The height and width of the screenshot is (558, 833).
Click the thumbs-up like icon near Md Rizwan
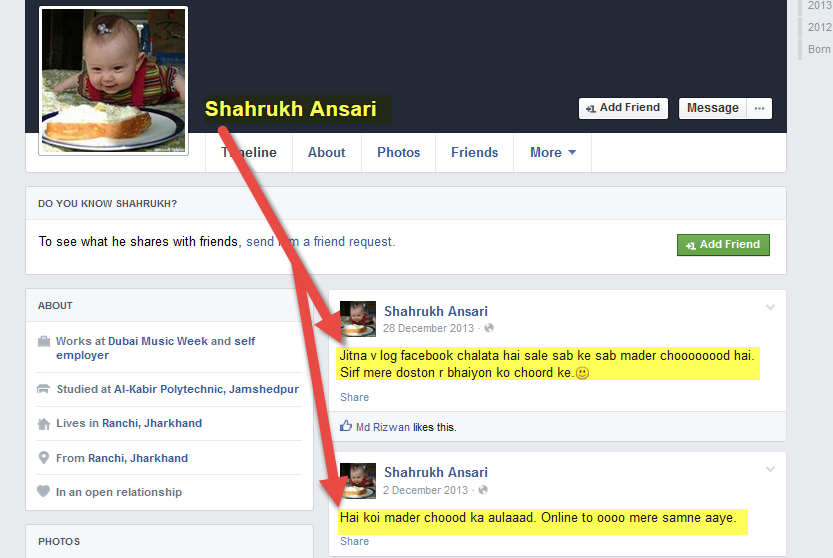tap(346, 426)
